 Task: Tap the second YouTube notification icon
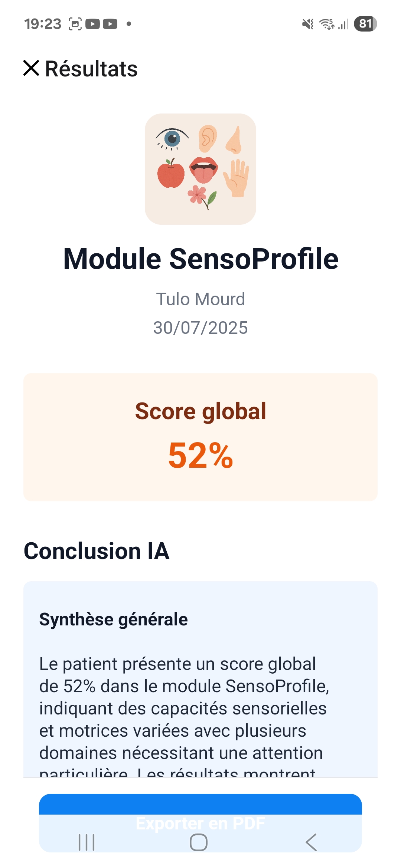(x=110, y=24)
